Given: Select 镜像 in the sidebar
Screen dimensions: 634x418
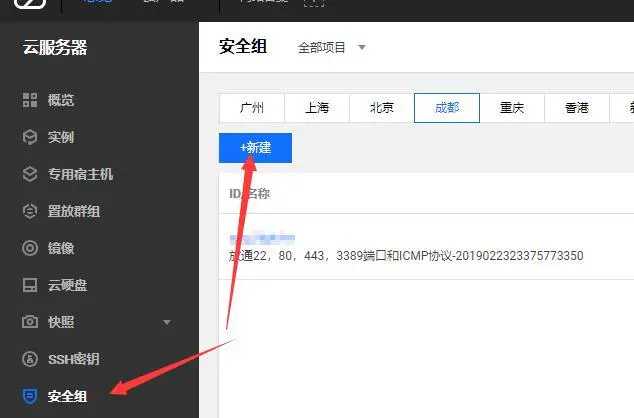Looking at the screenshot, I should [61, 248].
